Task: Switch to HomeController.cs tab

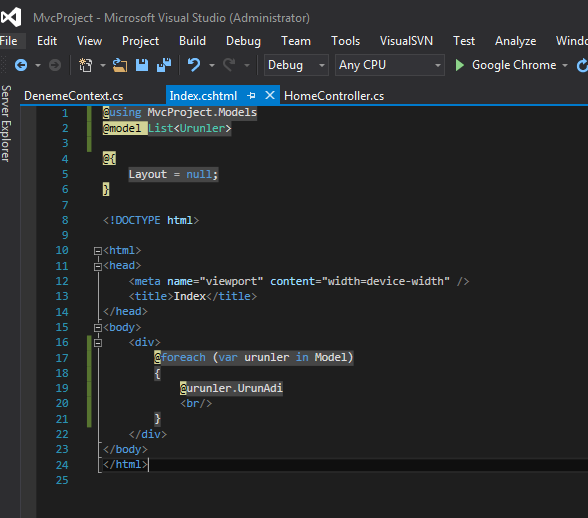Action: (334, 96)
